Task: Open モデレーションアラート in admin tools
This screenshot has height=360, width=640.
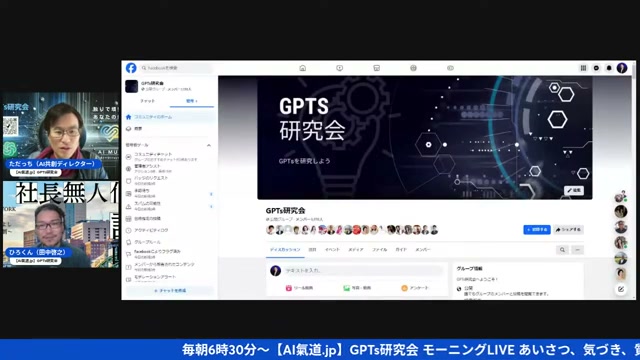Action: point(169,278)
